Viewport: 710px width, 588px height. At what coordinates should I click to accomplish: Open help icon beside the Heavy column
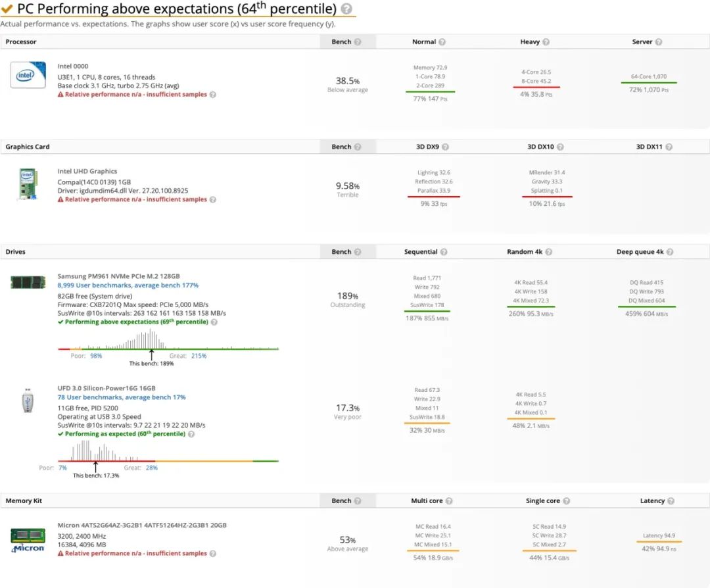[546, 42]
